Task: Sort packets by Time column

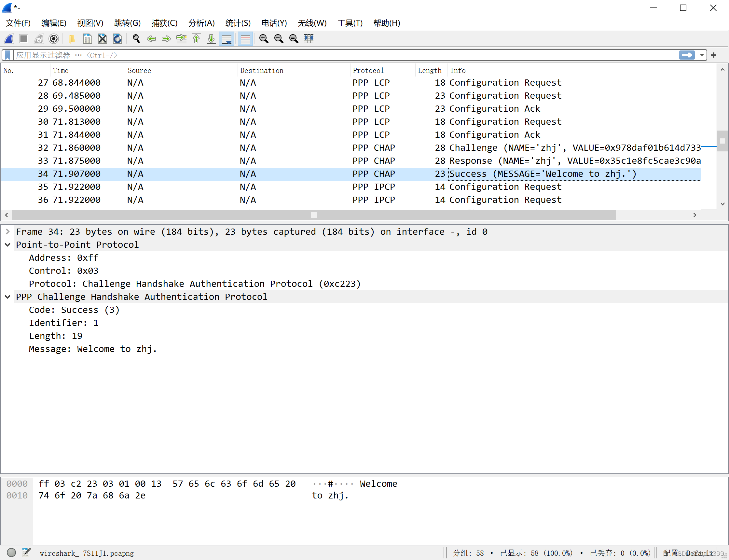Action: point(88,70)
